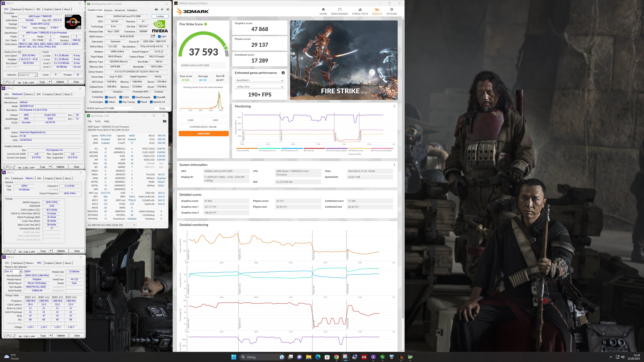This screenshot has height=362, width=644.
Task: Switch to AIDA64 on the taskbar
Action: click(364, 357)
